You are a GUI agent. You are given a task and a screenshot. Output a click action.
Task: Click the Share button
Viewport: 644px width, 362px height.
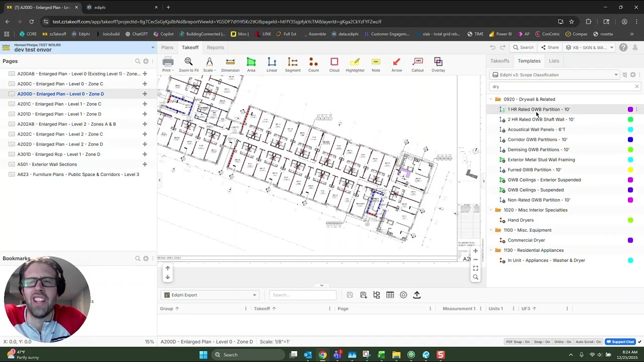(549, 48)
